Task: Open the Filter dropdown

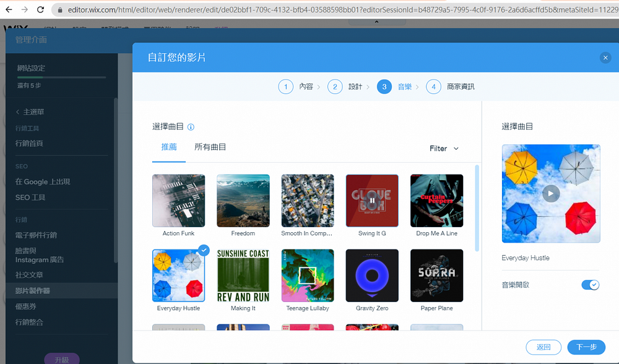Action: click(x=444, y=149)
